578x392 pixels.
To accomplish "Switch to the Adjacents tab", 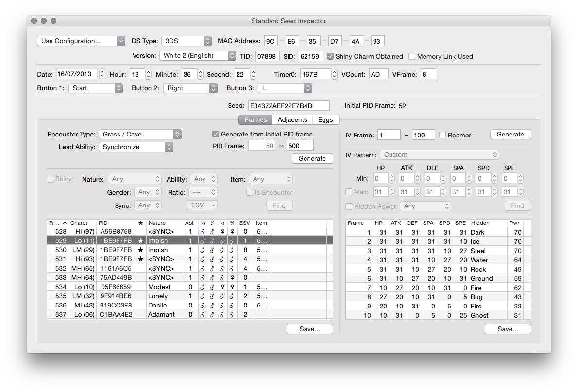I will (292, 120).
